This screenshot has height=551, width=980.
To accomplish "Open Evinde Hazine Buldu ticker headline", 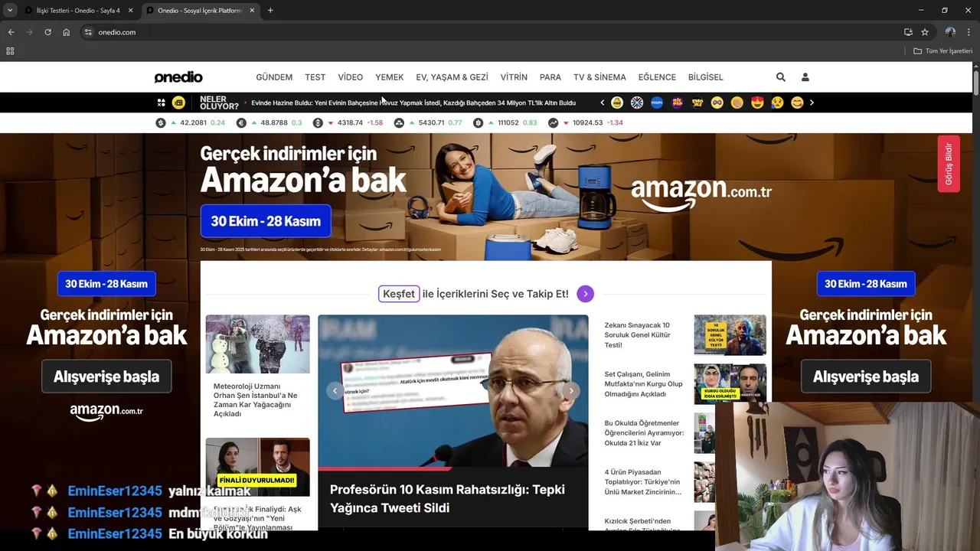I will 413,103.
